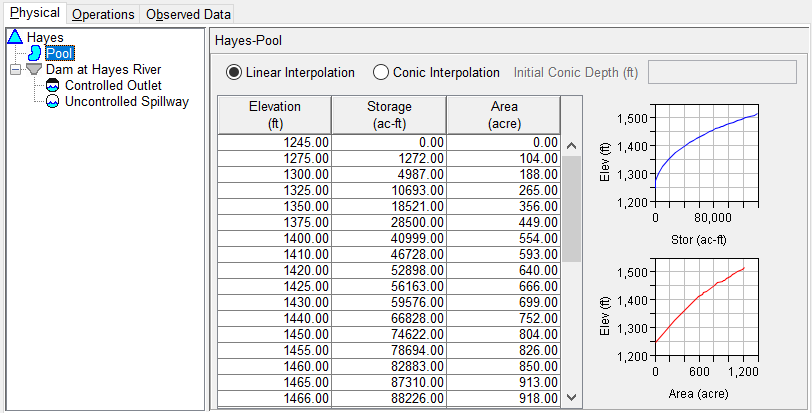Click the Uncontrolled Spillway icon
This screenshot has height=413, width=812.
click(x=53, y=102)
